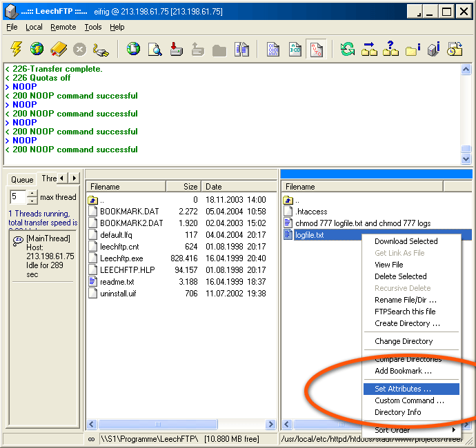Click the parent folder icon in remote list
The height and width of the screenshot is (448, 476).
coord(288,200)
